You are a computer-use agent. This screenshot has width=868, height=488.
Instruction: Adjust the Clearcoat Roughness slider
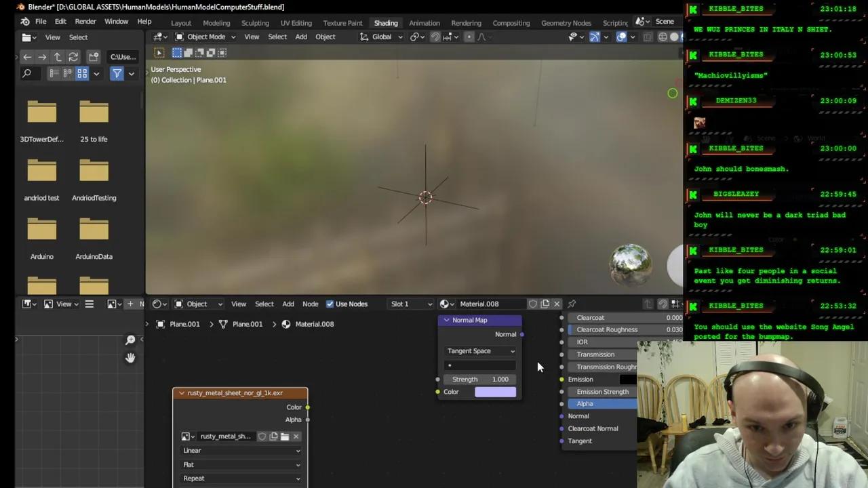[625, 329]
